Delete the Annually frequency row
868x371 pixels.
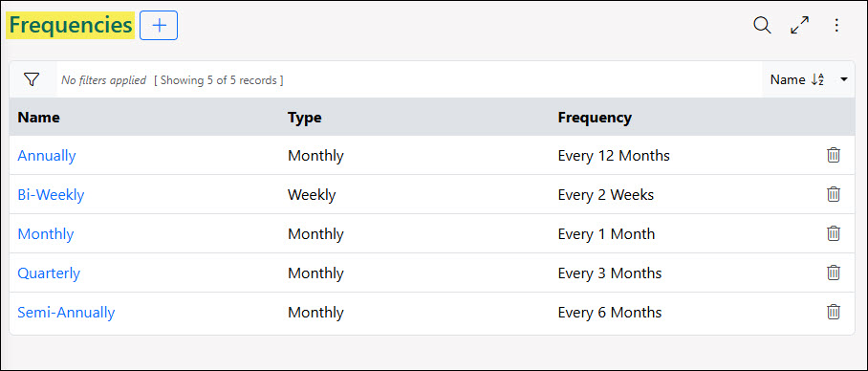(x=834, y=155)
